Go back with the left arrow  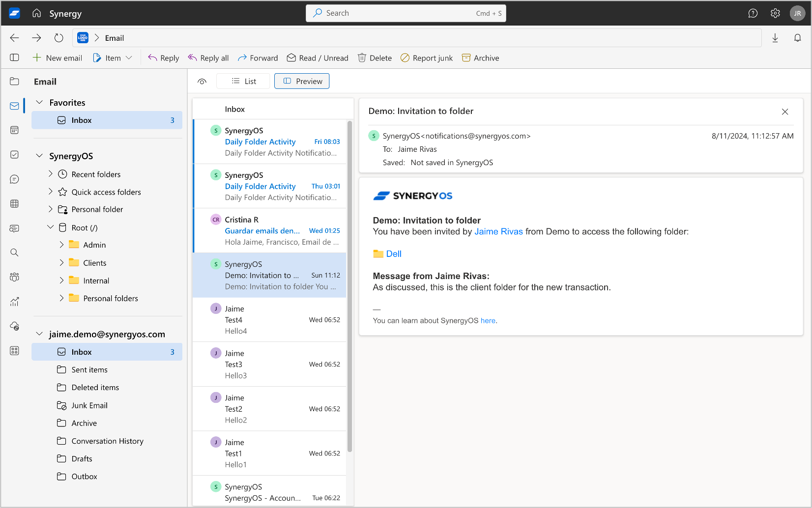click(15, 38)
